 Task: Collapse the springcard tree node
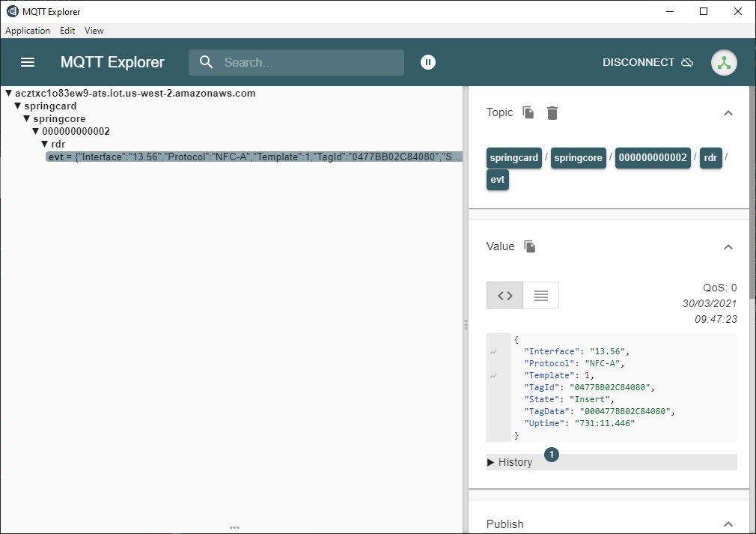[18, 106]
